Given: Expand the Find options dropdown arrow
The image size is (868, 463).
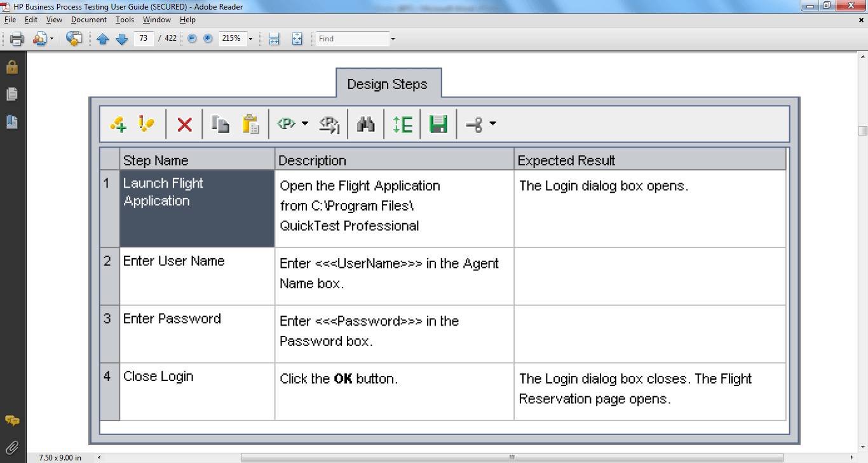Looking at the screenshot, I should click(x=393, y=39).
